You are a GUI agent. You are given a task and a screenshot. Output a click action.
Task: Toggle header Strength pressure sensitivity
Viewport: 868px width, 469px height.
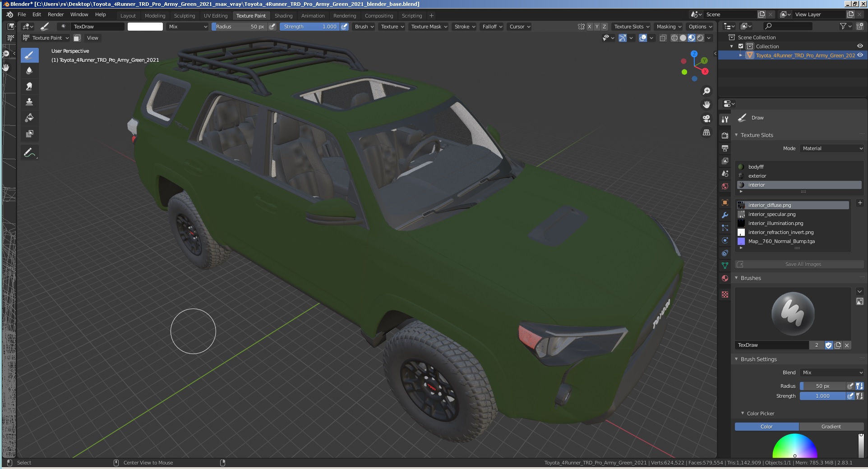[x=344, y=27]
